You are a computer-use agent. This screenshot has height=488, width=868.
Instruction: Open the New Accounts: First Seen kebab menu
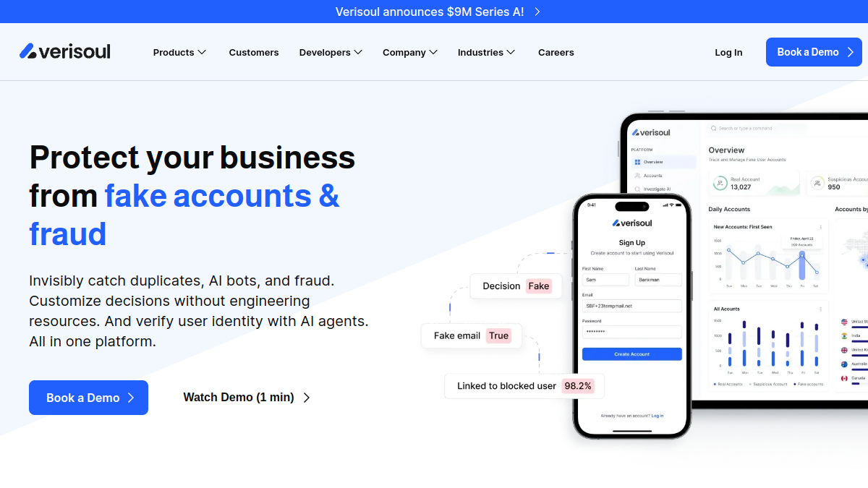[x=820, y=227]
